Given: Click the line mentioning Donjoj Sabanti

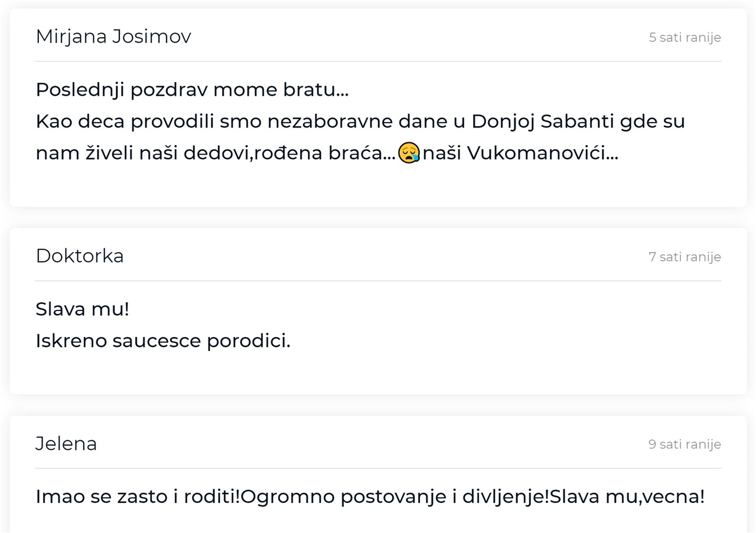Looking at the screenshot, I should pyautogui.click(x=360, y=122).
